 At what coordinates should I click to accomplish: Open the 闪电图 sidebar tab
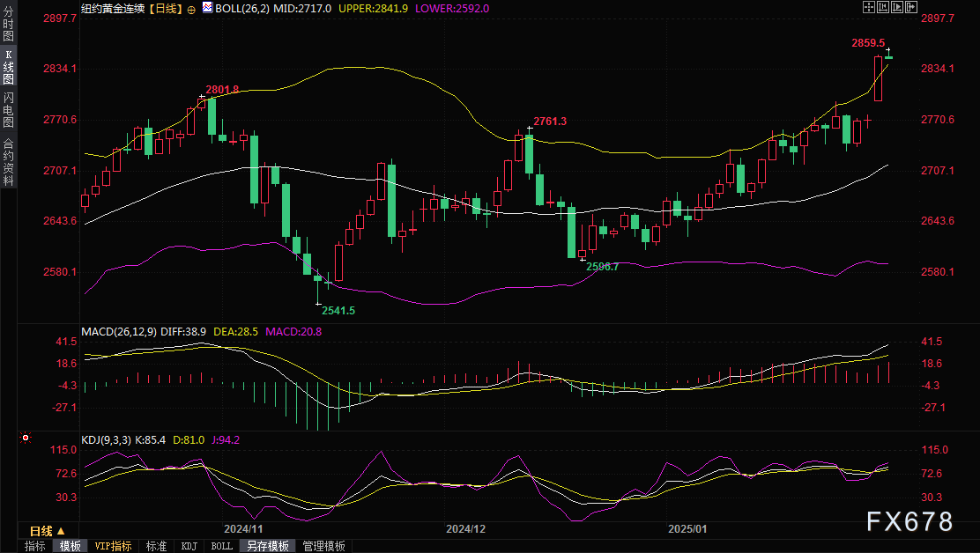8,109
